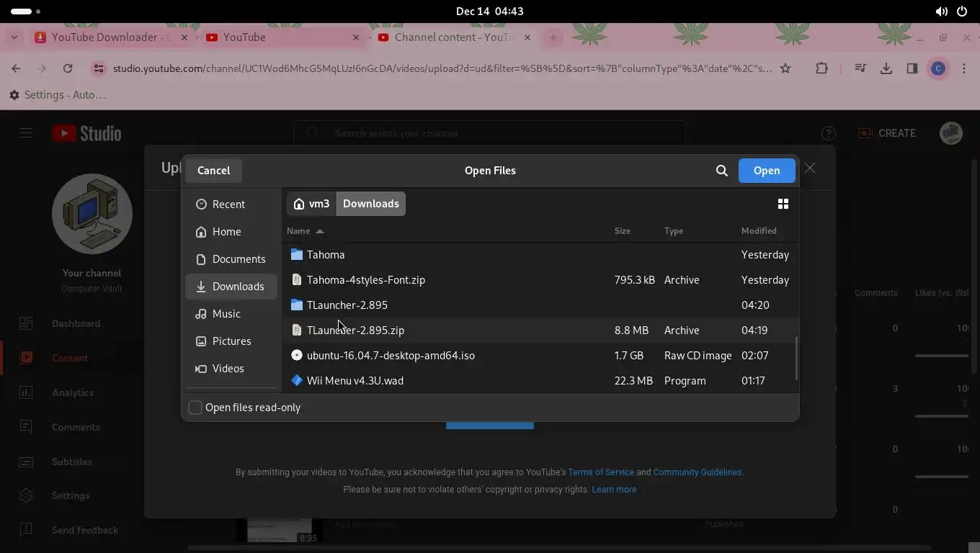Open Pictures in file dialog sidebar
Image resolution: width=980 pixels, height=553 pixels.
(x=231, y=341)
